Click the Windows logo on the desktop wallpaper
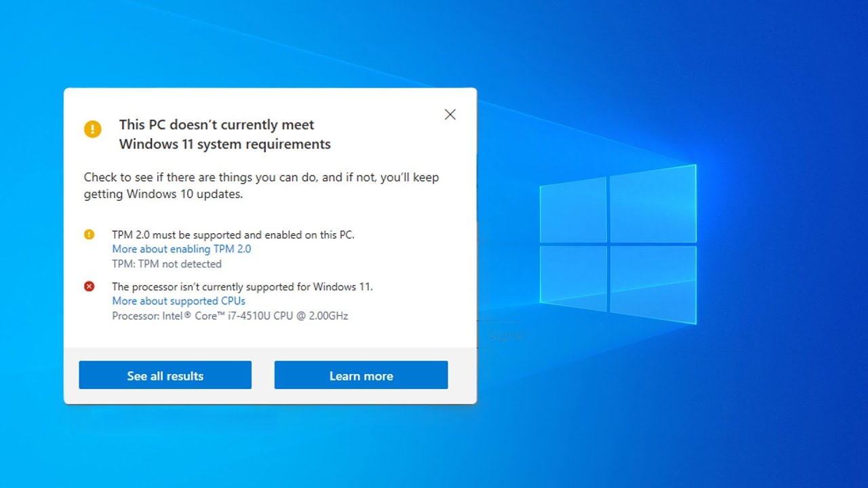Image resolution: width=868 pixels, height=488 pixels. point(618,244)
